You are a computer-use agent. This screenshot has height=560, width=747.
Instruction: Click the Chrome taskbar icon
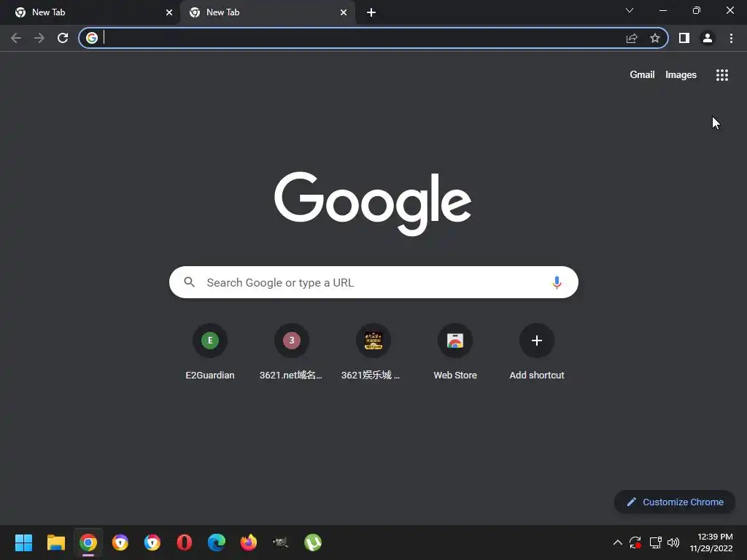click(88, 542)
